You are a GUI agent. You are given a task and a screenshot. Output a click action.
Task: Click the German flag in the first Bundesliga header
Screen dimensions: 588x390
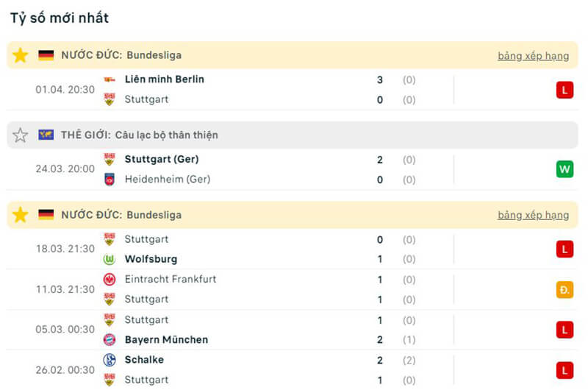click(x=46, y=55)
